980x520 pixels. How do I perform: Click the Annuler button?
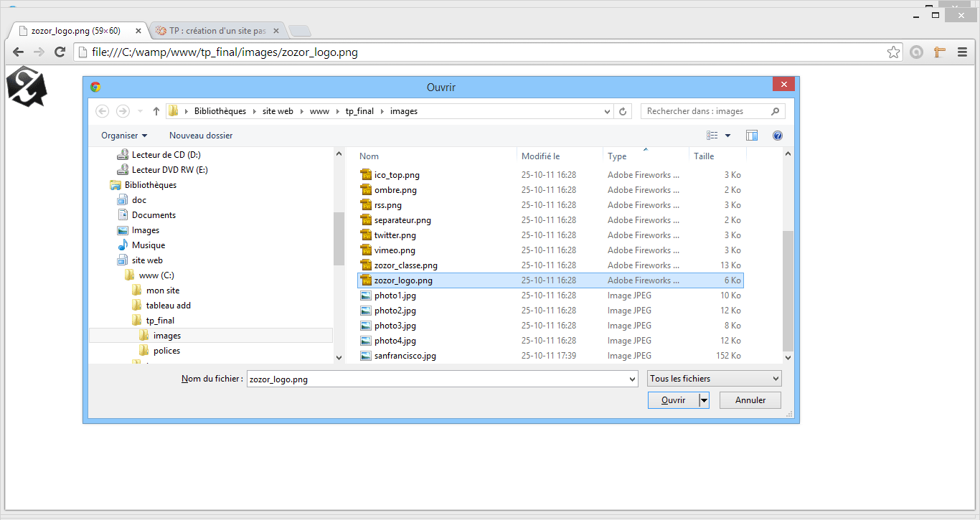(x=750, y=400)
